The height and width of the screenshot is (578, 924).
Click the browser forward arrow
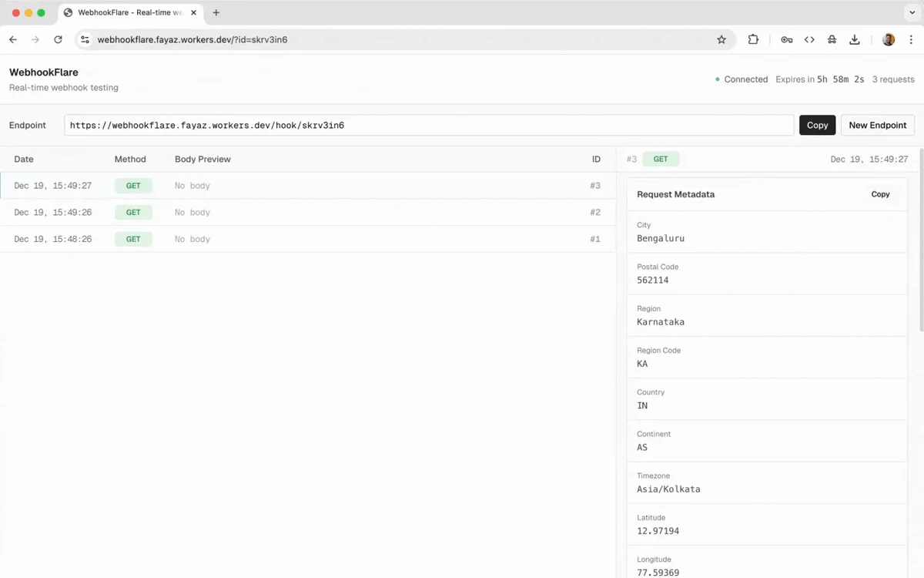35,40
